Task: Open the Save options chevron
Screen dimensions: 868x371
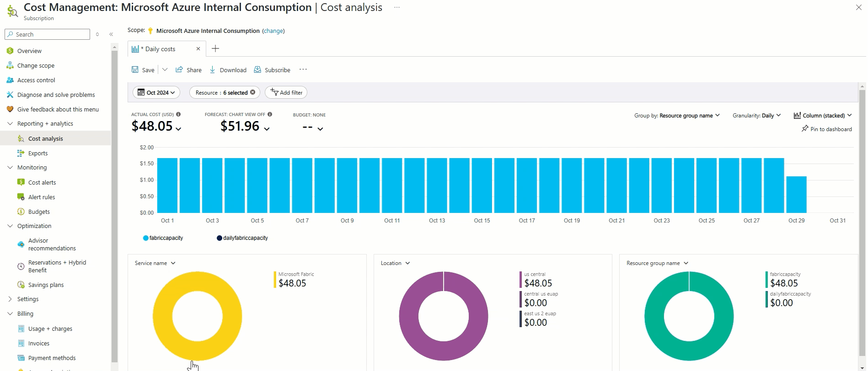Action: [165, 69]
